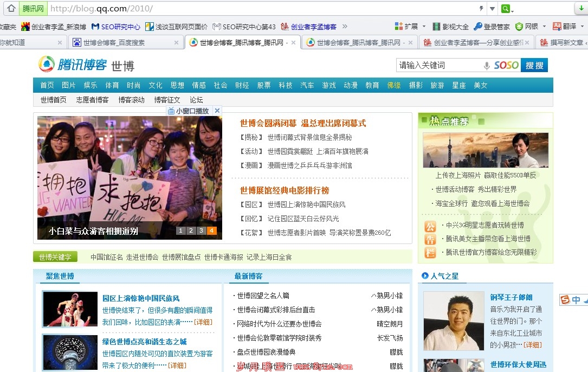Open bookmark 创业者李孟_新浪博
The height and width of the screenshot is (372, 588).
[x=54, y=27]
